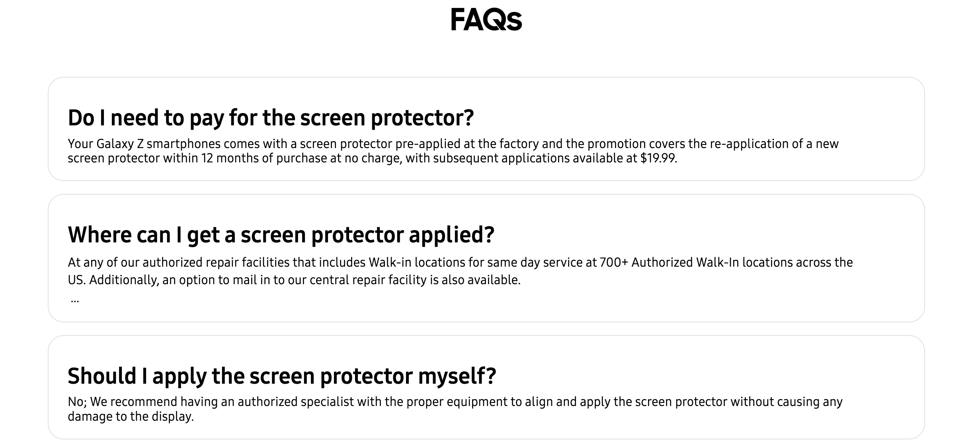The width and height of the screenshot is (980, 445).
Task: Select 'Should I apply the screen protector myself?' heading
Action: click(282, 376)
